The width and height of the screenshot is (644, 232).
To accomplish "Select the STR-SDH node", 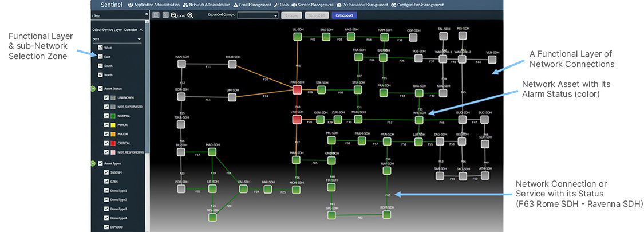I will point(321,89).
